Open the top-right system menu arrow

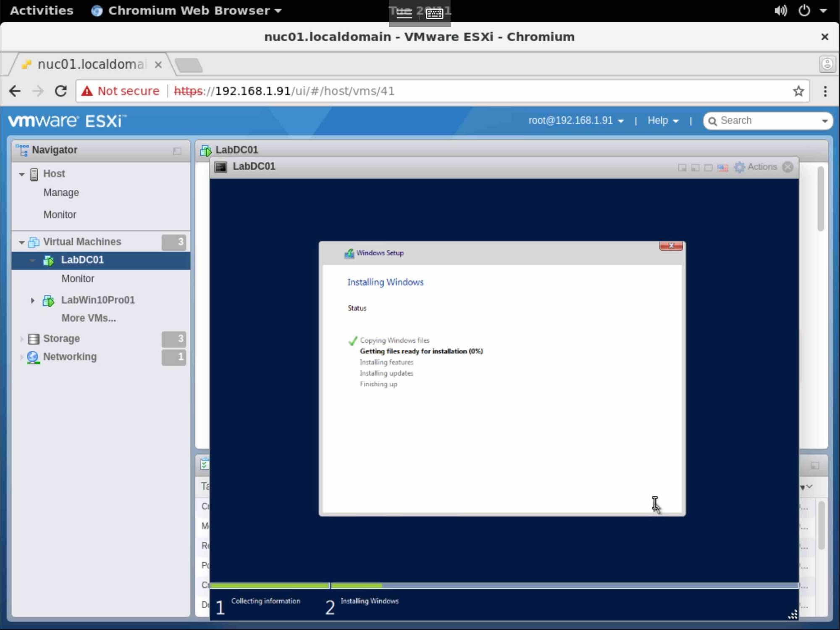[x=823, y=11]
